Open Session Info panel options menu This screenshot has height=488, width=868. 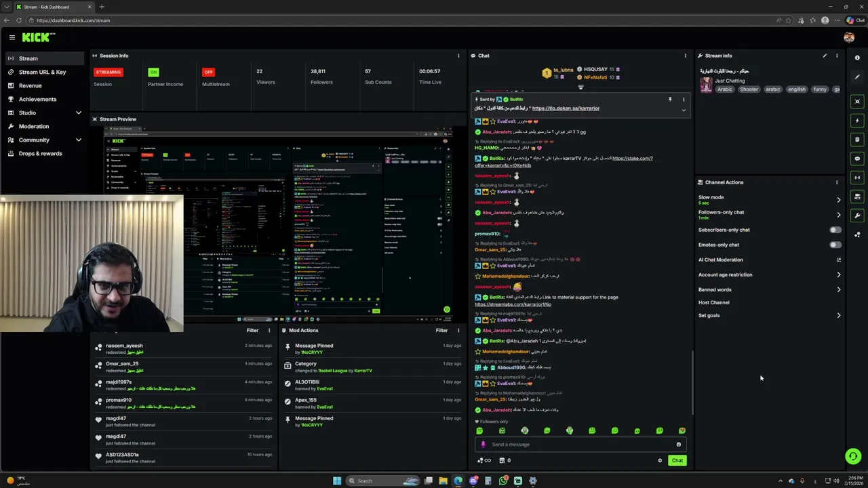(x=458, y=56)
